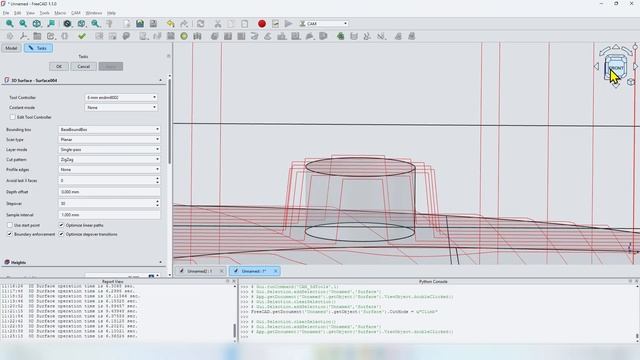Undo the last action
Viewport: 640px width, 360px height.
pyautogui.click(x=171, y=24)
